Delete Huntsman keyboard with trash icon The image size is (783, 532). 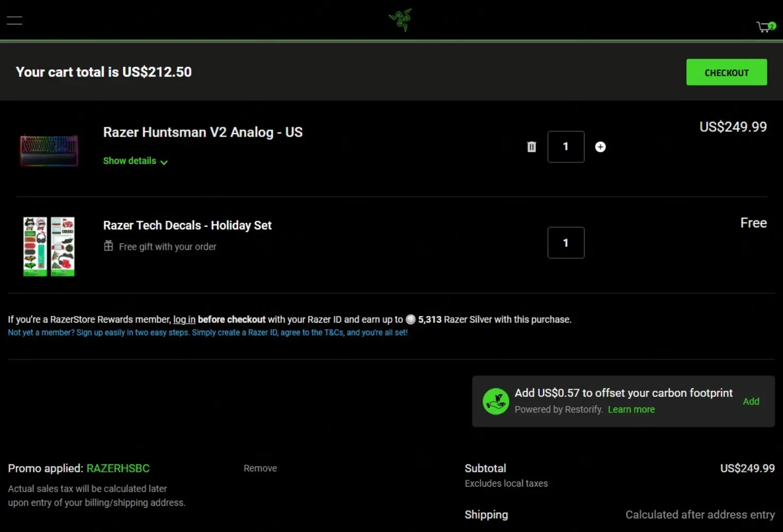point(531,147)
